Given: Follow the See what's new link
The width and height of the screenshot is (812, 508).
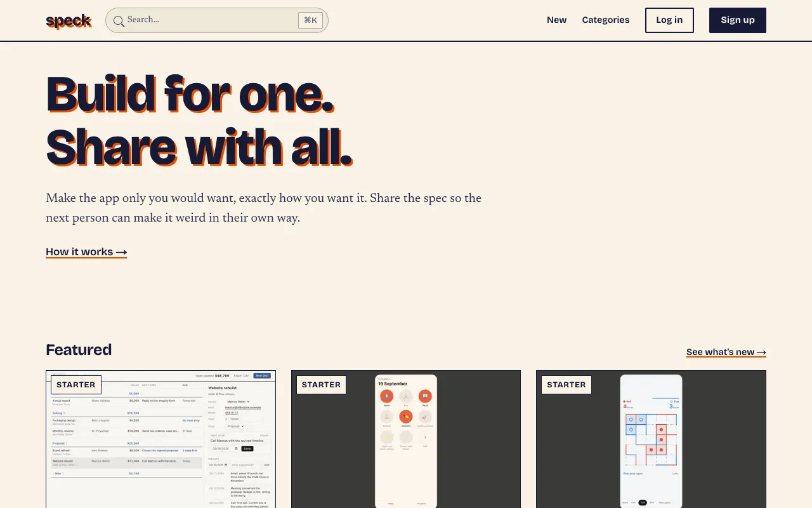Looking at the screenshot, I should [x=726, y=352].
